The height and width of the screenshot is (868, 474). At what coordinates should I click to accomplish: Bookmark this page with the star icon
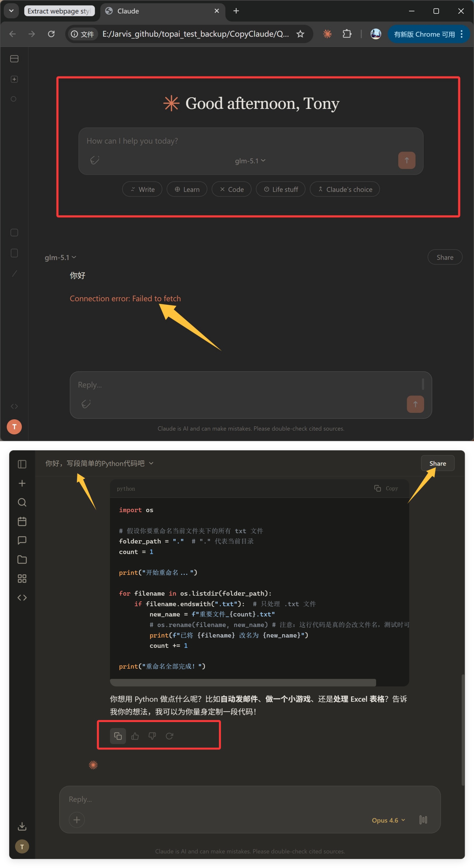click(300, 34)
